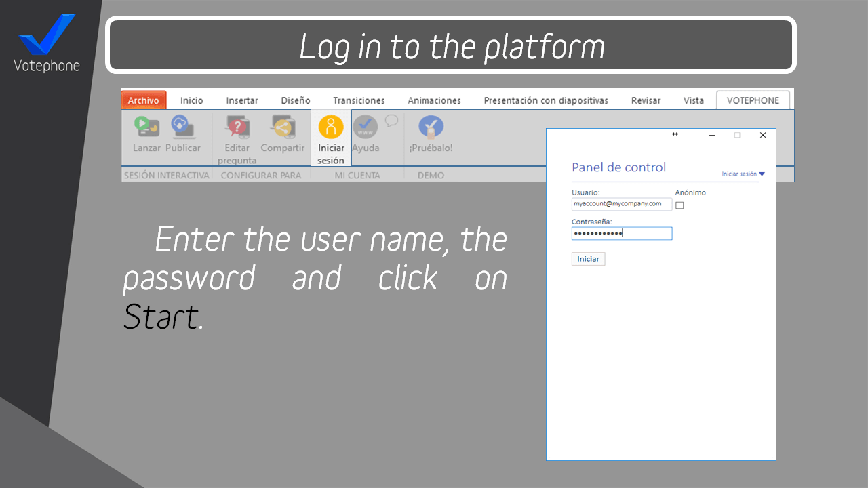Click the Publicar cloud icon
Image resolution: width=868 pixels, height=488 pixels.
(x=182, y=127)
